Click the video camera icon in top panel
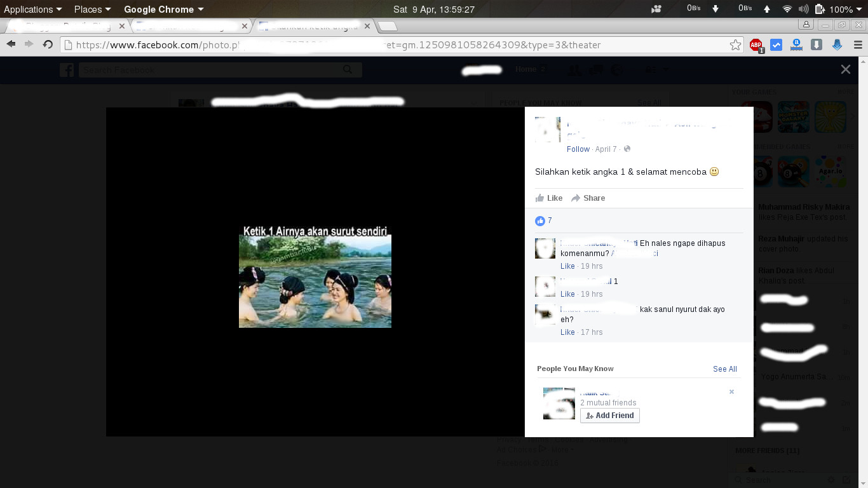 point(656,9)
